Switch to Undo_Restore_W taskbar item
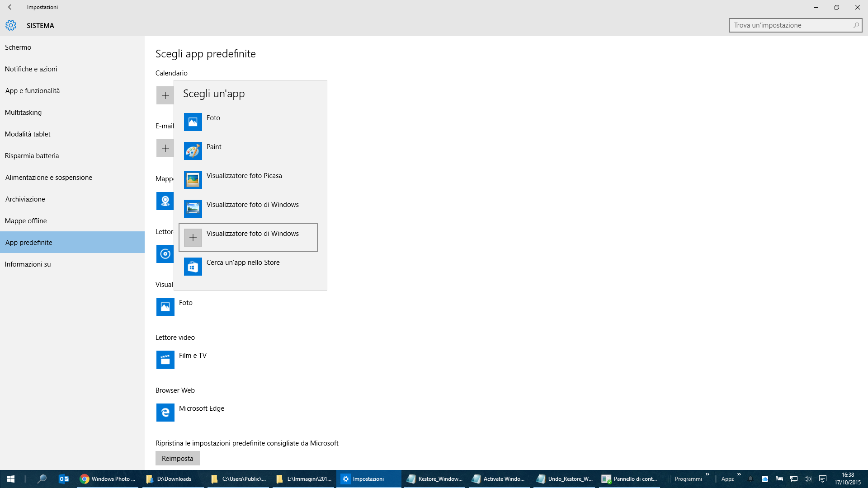The image size is (868, 488). click(x=565, y=479)
